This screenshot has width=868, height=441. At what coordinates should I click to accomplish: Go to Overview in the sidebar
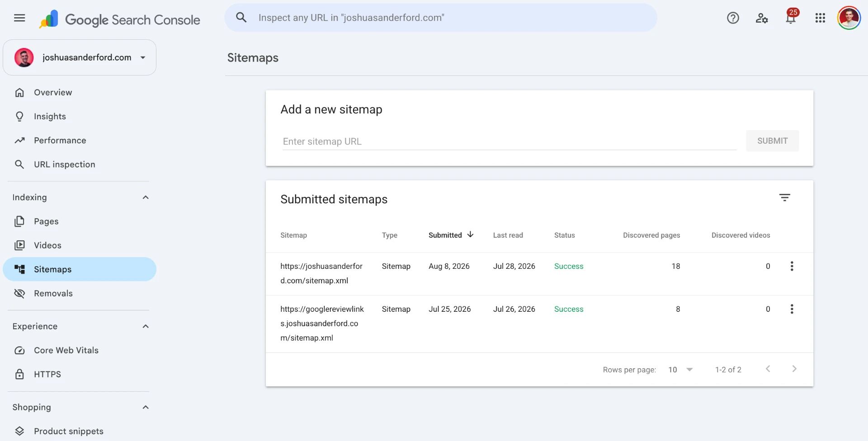tap(80, 93)
